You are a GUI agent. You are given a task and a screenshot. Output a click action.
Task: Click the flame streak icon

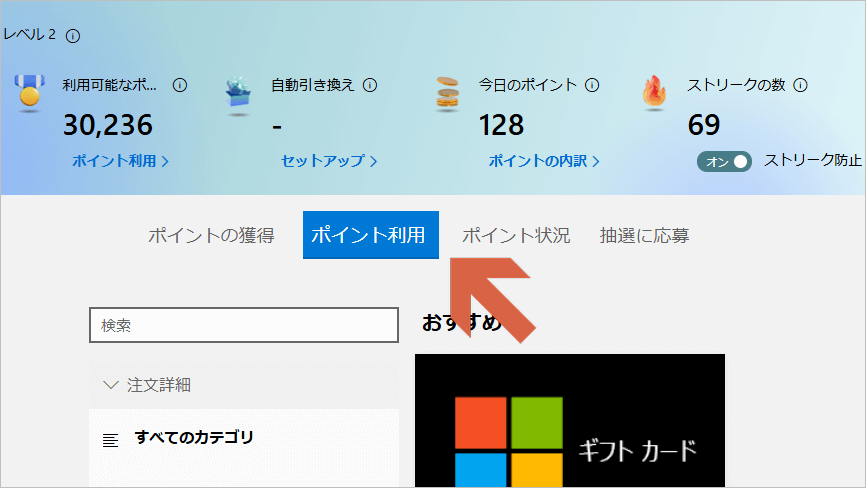pos(654,92)
